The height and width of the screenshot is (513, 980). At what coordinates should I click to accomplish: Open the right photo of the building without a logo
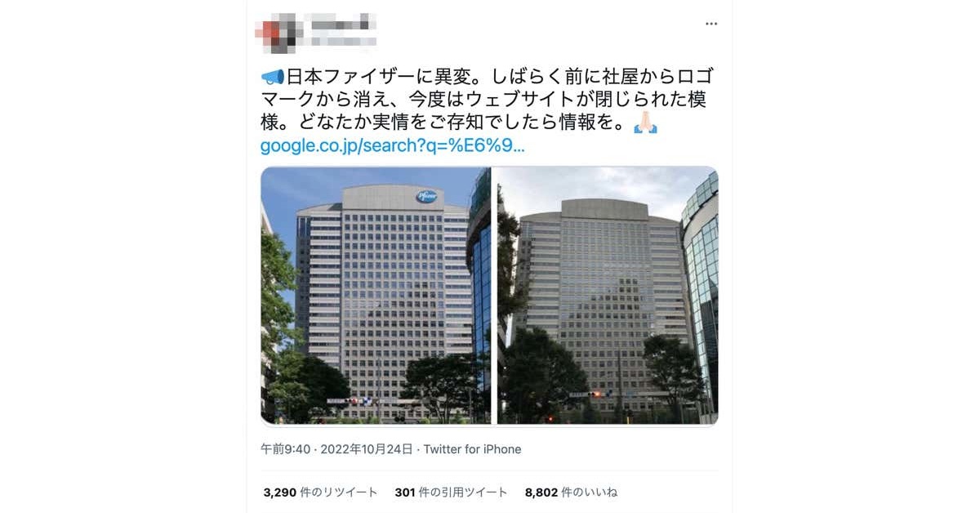click(x=607, y=295)
